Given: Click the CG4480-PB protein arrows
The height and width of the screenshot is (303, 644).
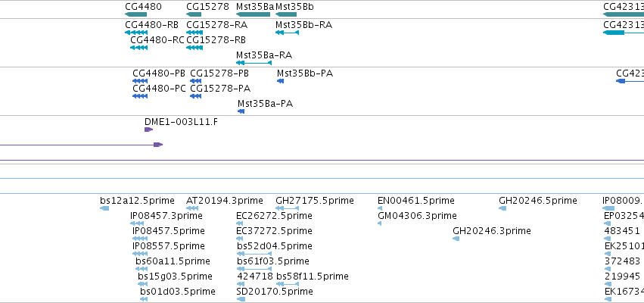Looking at the screenshot, I should click(x=140, y=81).
